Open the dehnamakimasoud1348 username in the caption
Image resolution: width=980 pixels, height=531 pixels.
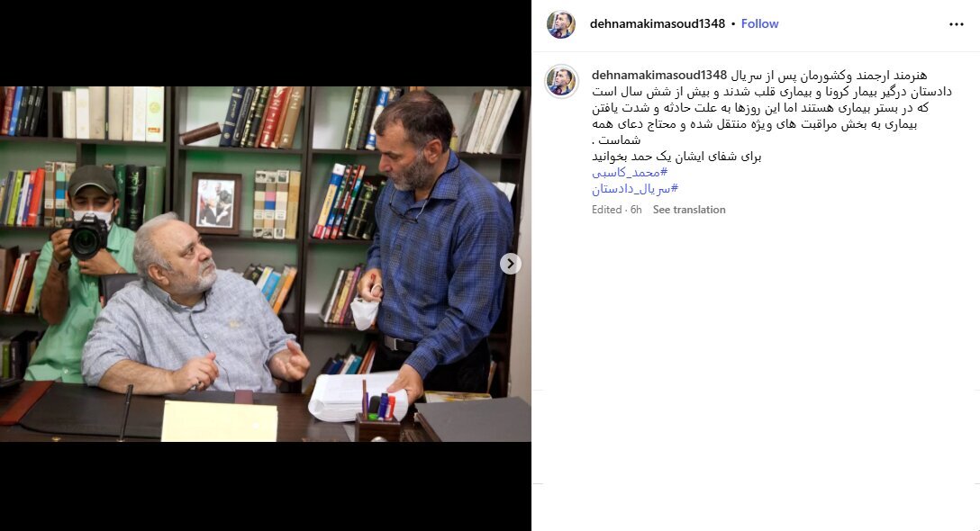(659, 75)
